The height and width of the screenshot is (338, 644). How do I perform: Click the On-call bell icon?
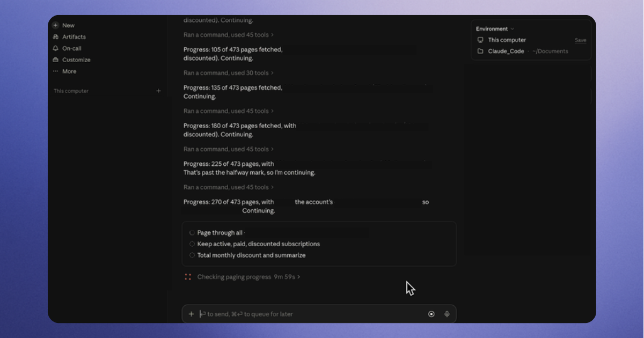pyautogui.click(x=55, y=48)
